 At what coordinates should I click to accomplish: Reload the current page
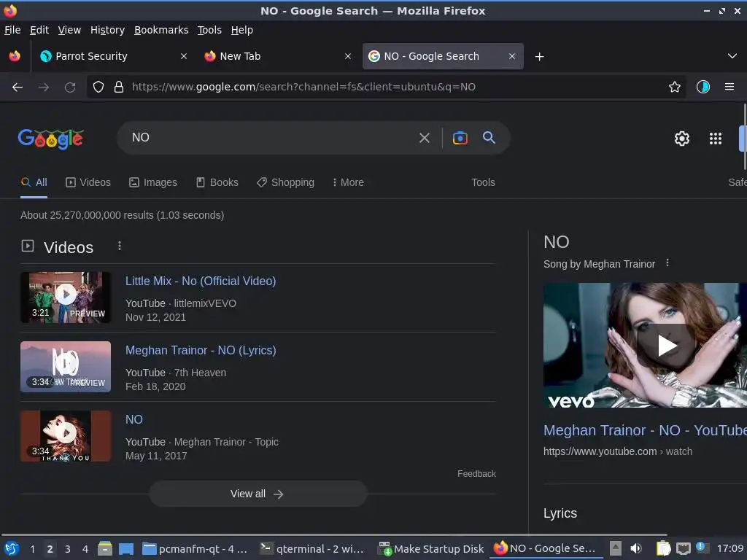(x=70, y=87)
